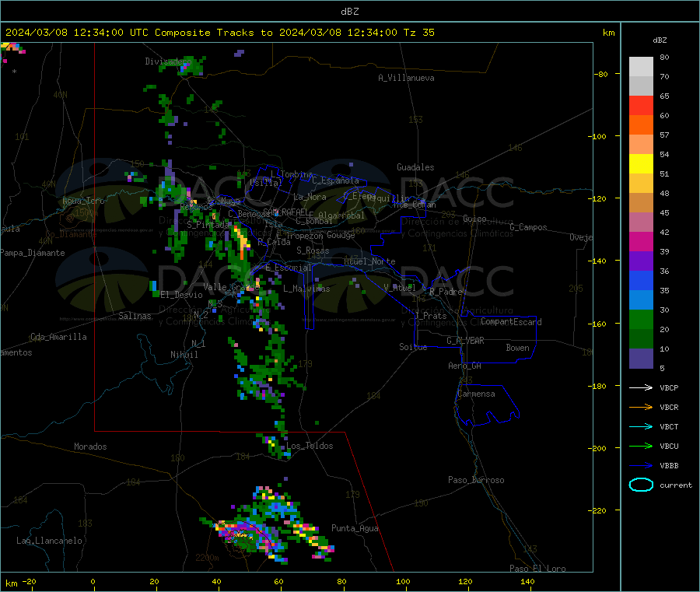This screenshot has height=592, width=700.
Task: Click the 'Pampa_Diamante' map label
Action: [32, 253]
